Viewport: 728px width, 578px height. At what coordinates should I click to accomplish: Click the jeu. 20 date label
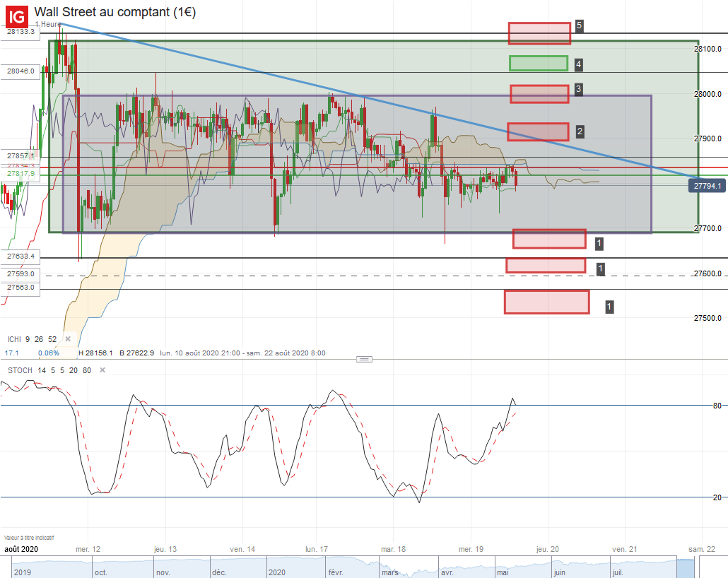[548, 549]
